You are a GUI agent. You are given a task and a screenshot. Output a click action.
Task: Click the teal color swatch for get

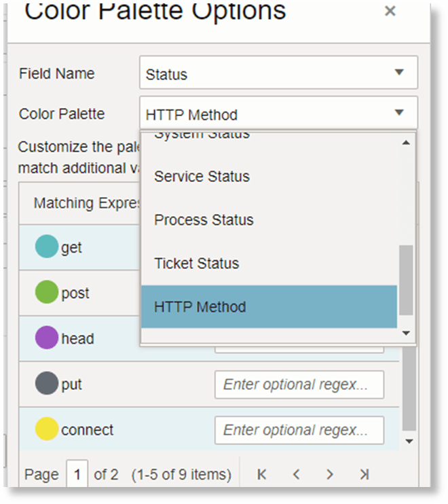tap(47, 247)
